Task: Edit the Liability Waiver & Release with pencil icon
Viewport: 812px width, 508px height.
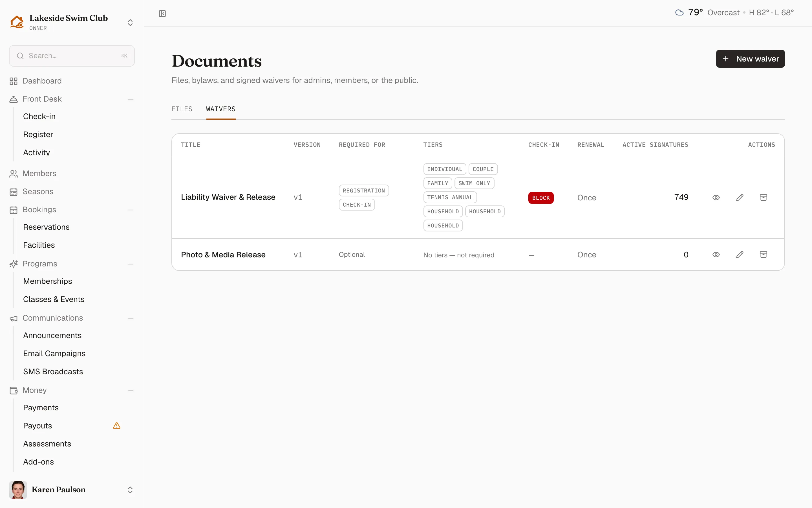Action: pyautogui.click(x=740, y=198)
